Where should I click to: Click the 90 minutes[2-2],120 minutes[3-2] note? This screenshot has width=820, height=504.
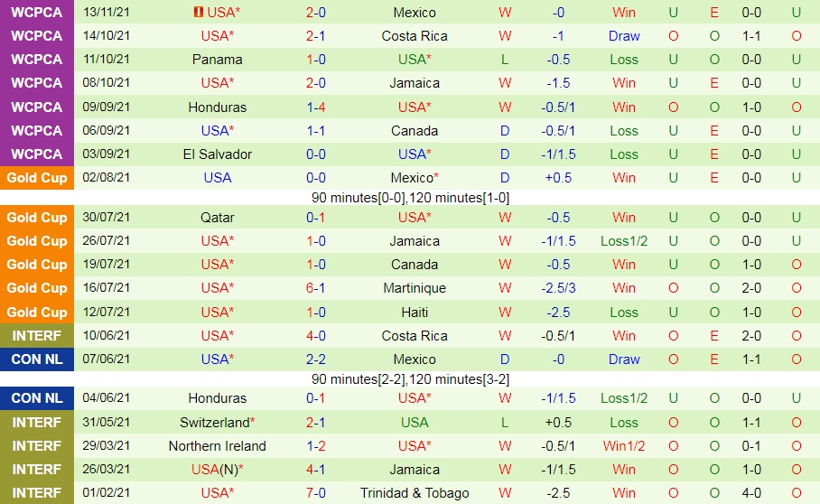410,378
